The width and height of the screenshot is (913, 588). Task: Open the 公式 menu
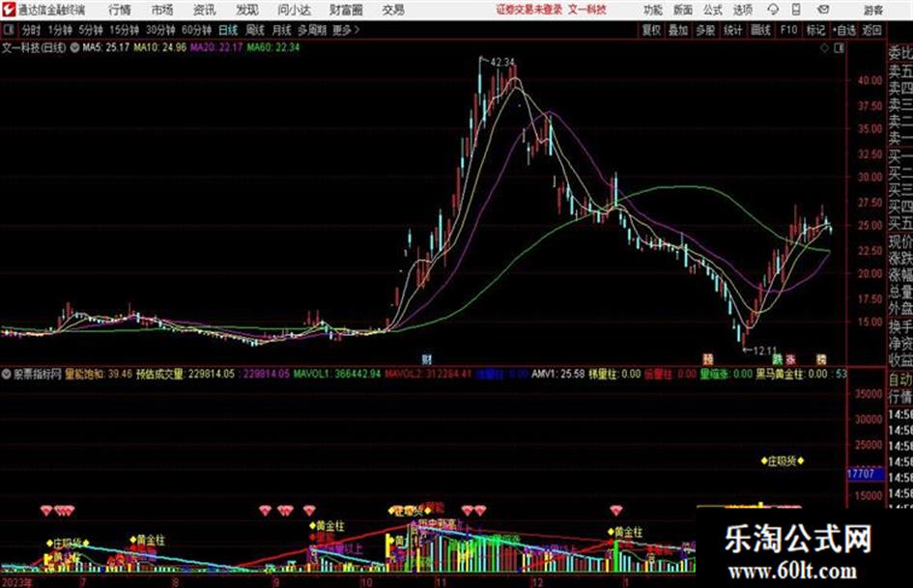click(x=713, y=10)
